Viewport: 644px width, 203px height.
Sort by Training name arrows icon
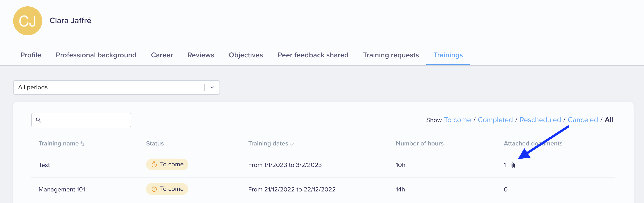tap(83, 144)
